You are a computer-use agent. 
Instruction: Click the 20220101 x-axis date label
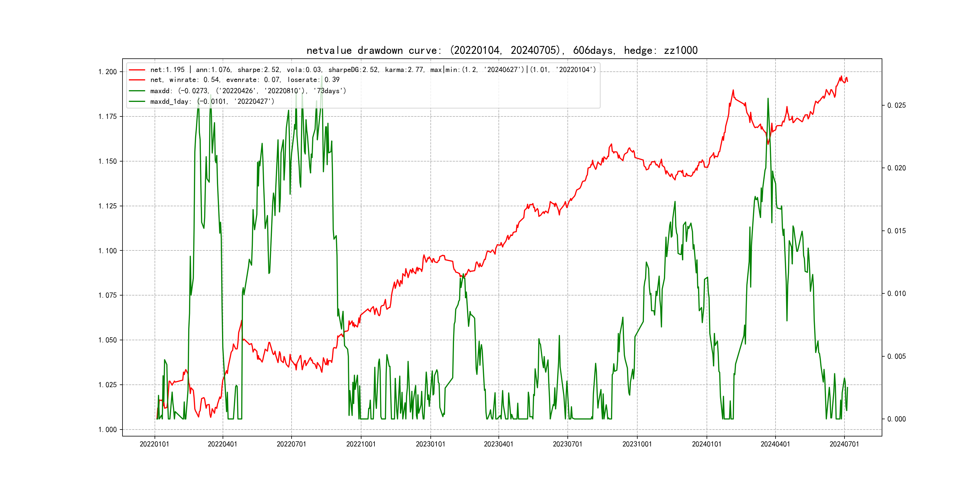click(155, 444)
